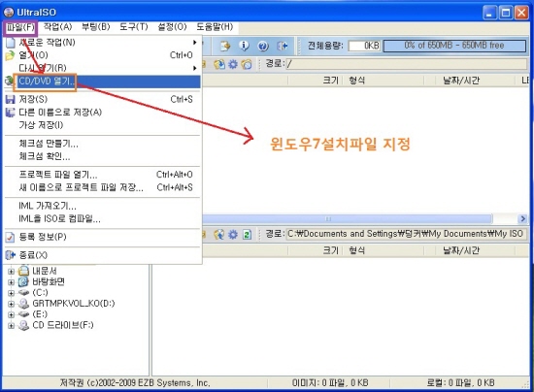The height and width of the screenshot is (392, 534).
Task: Expand the 새로운 작업(N) submenu
Action: 102,42
